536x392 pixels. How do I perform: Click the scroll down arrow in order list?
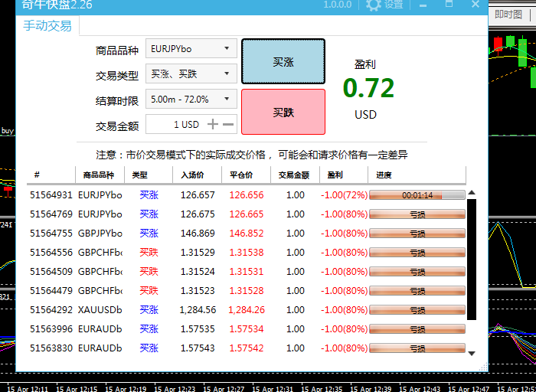click(x=472, y=353)
